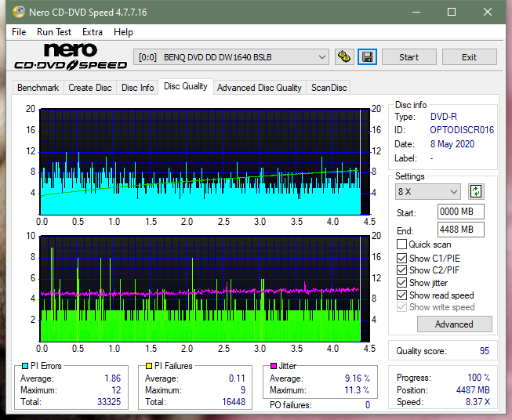Open the Run Test menu

pos(54,32)
